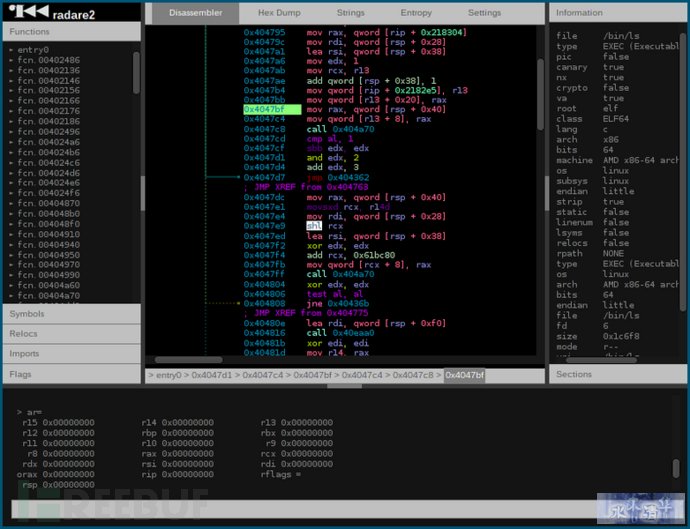Select function fcn.004048f0
This screenshot has width=690, height=529.
(x=48, y=224)
